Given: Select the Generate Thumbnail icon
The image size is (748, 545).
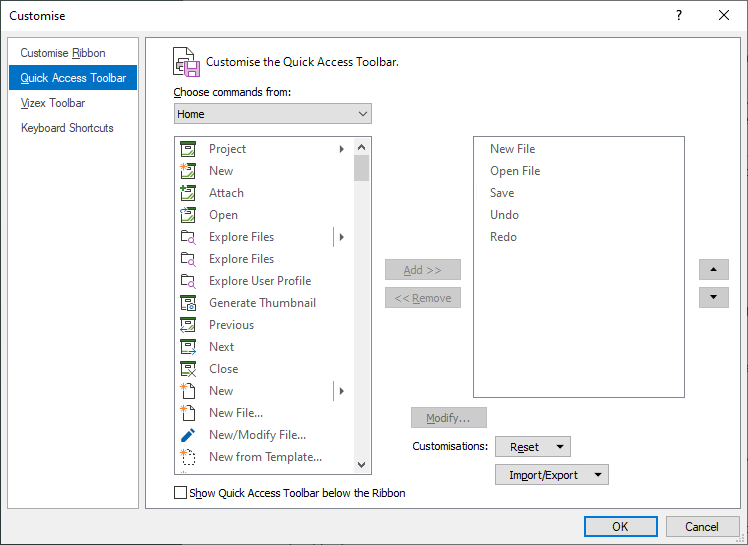Looking at the screenshot, I should pos(188,303).
